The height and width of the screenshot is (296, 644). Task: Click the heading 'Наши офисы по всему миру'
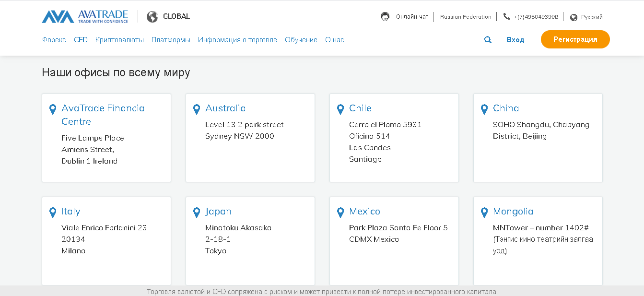116,73
